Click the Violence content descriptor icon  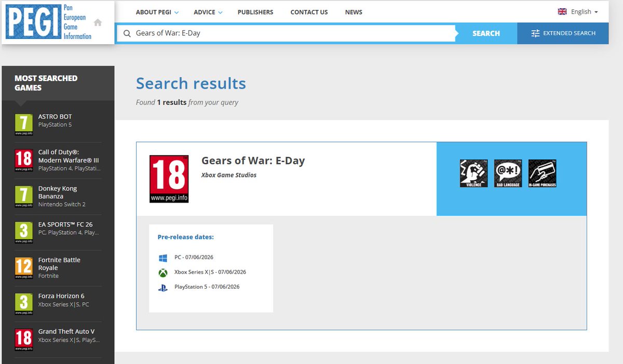click(474, 173)
